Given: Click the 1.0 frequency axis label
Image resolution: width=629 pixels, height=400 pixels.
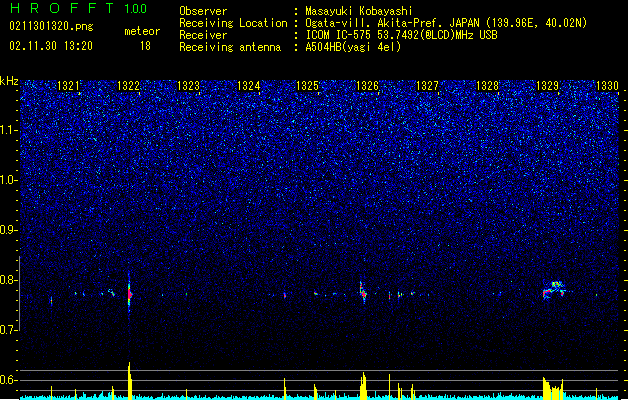Looking at the screenshot, I should click(9, 180).
